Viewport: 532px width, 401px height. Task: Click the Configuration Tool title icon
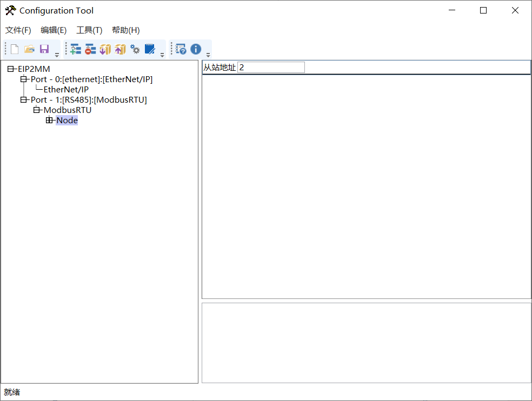pyautogui.click(x=10, y=10)
